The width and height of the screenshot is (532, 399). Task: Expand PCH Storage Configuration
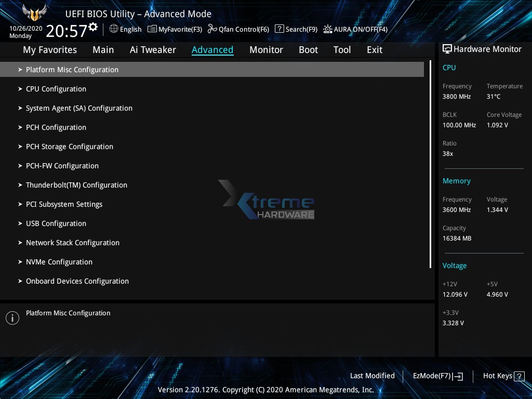tap(70, 147)
